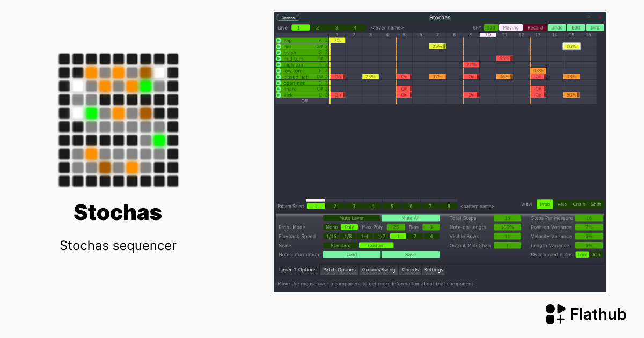
Task: Click the play icon next to open hat
Action: pos(279,83)
